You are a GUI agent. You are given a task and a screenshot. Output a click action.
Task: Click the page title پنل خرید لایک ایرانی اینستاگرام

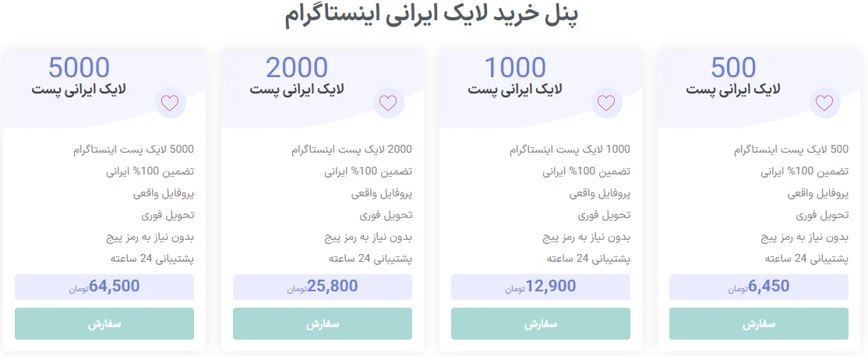pyautogui.click(x=432, y=16)
